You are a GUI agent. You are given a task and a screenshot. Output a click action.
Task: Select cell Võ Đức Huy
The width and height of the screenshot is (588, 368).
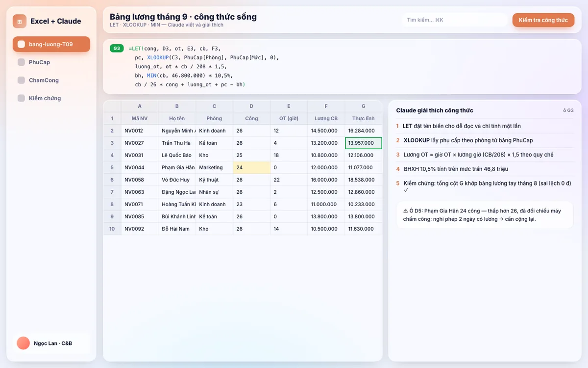point(177,180)
